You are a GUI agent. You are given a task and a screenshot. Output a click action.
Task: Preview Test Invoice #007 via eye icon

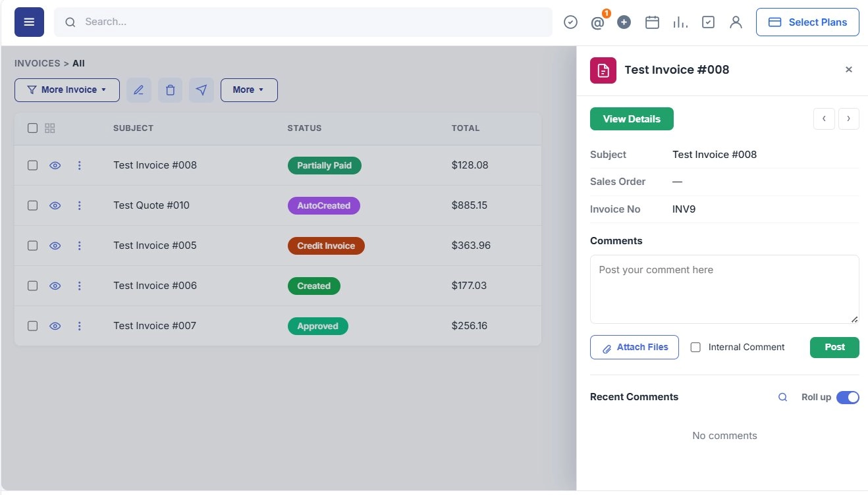(x=55, y=326)
